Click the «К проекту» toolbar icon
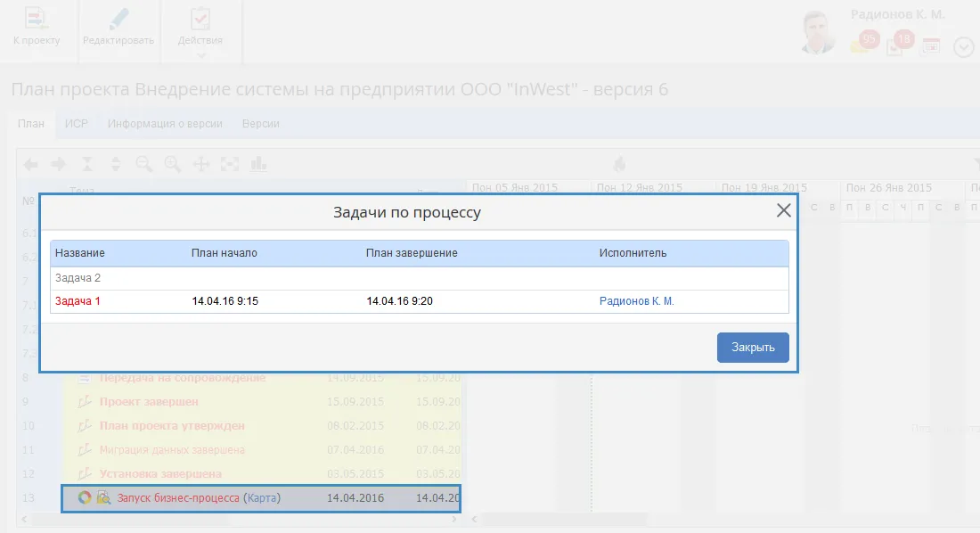The image size is (980, 533). pyautogui.click(x=37, y=27)
